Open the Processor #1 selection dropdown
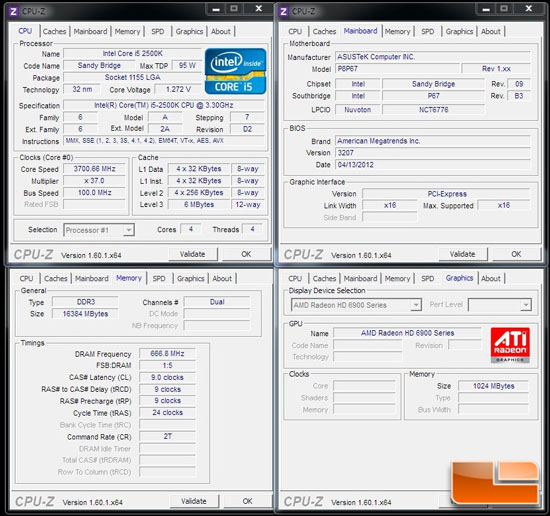The height and width of the screenshot is (516, 550). pos(129,230)
